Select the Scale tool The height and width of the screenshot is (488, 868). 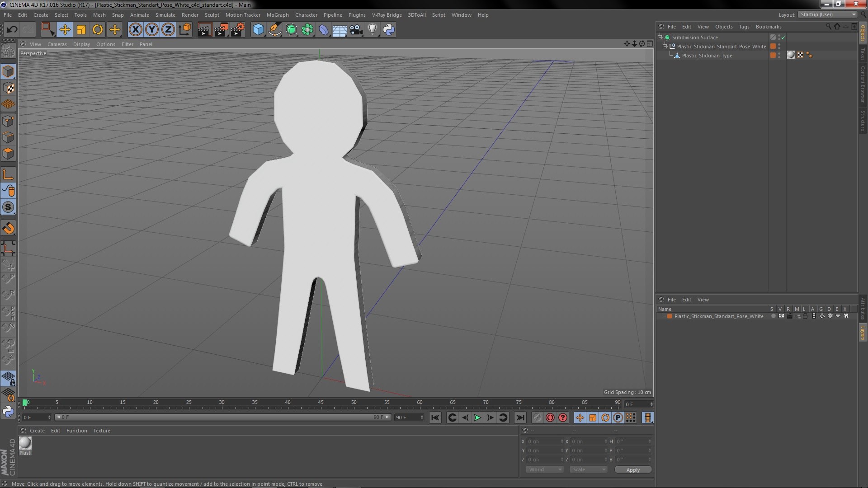(81, 30)
